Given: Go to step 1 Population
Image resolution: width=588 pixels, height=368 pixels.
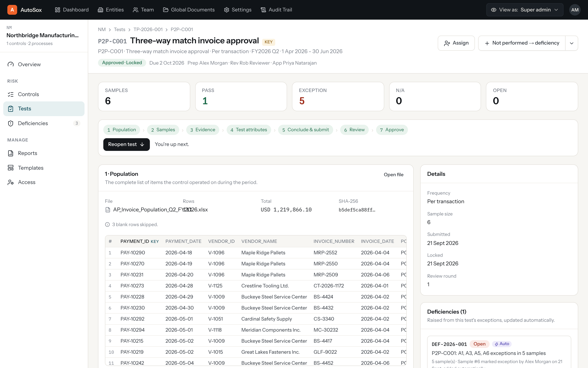Looking at the screenshot, I should (x=121, y=130).
